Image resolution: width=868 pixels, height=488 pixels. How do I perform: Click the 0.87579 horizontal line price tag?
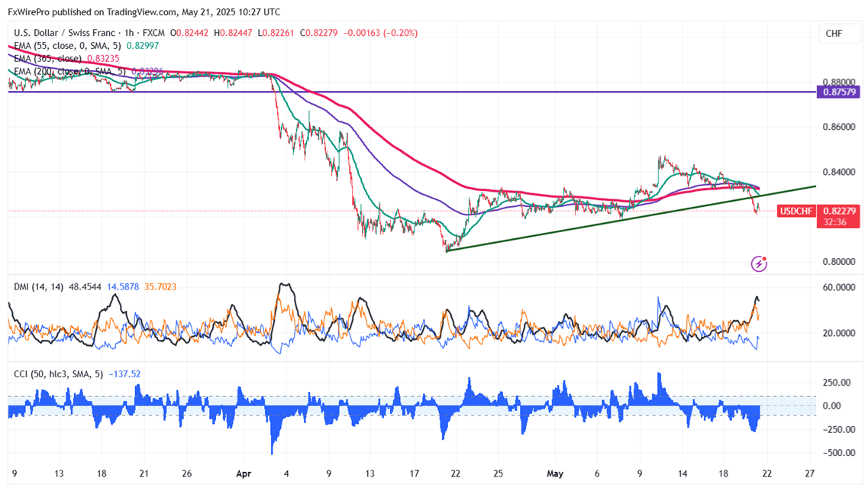839,92
